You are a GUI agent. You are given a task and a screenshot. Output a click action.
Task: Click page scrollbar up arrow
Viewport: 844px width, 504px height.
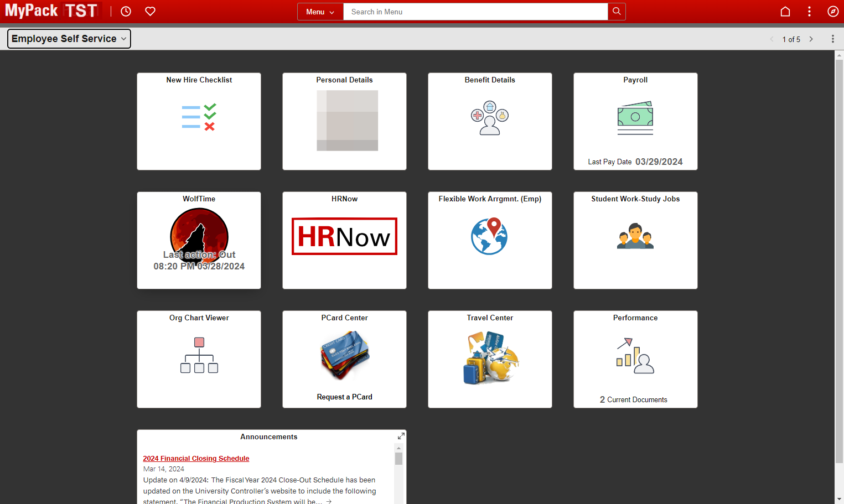pos(839,55)
